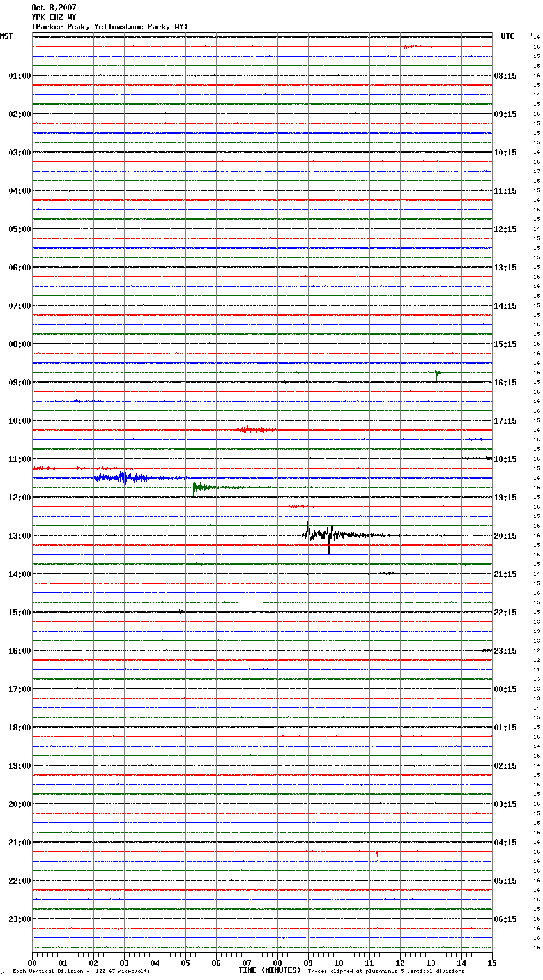Viewport: 543px width, 980px height.
Task: Select the 17:00 MST time label
Action: pyautogui.click(x=20, y=689)
